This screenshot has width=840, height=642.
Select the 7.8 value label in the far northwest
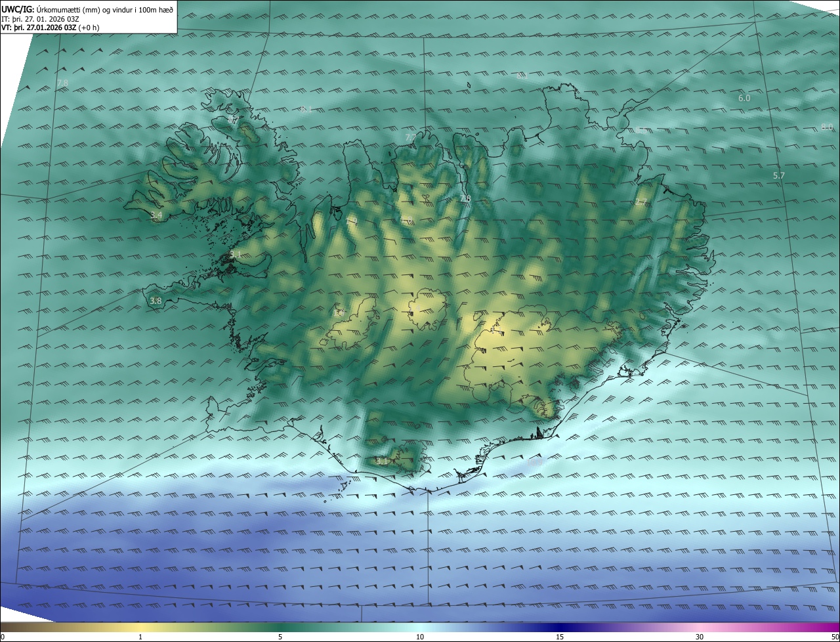62,83
